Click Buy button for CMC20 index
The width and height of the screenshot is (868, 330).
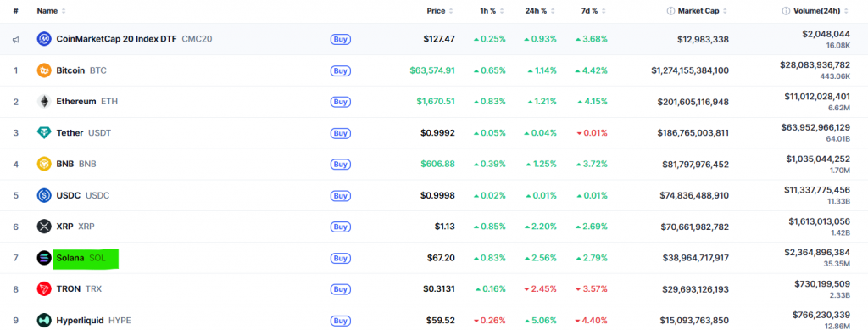(x=341, y=39)
